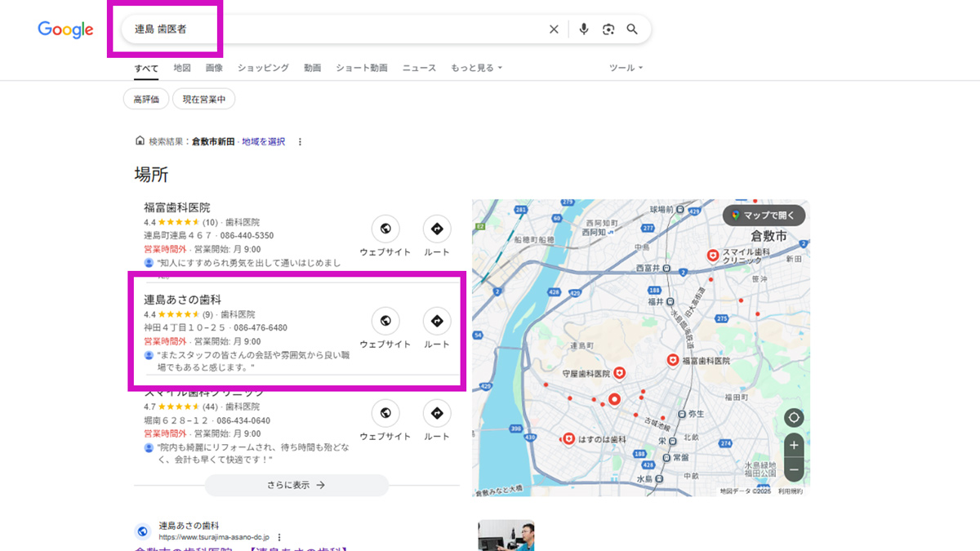Open Google Lens image search icon

608,29
